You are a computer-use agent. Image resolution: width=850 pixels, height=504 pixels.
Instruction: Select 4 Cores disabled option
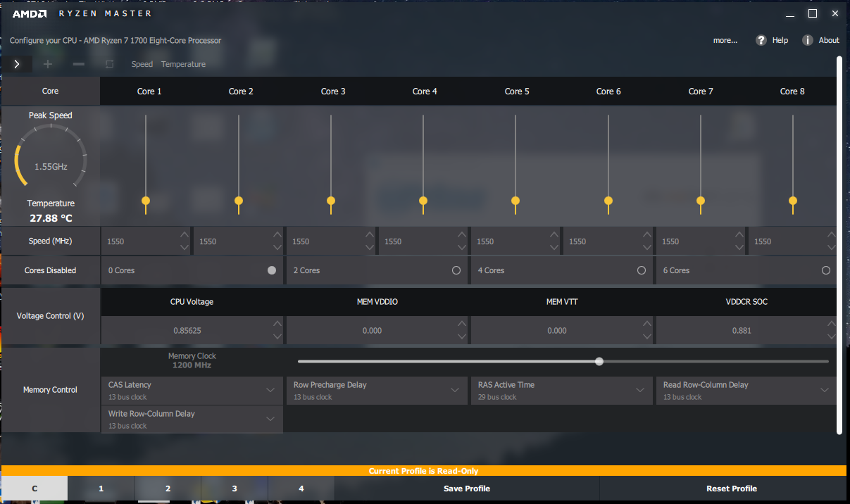point(642,270)
